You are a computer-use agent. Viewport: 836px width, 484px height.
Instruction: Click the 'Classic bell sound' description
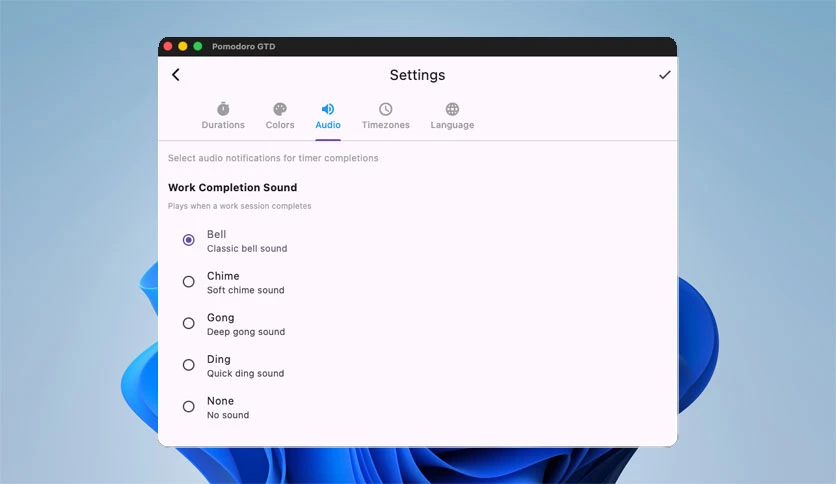click(x=247, y=248)
